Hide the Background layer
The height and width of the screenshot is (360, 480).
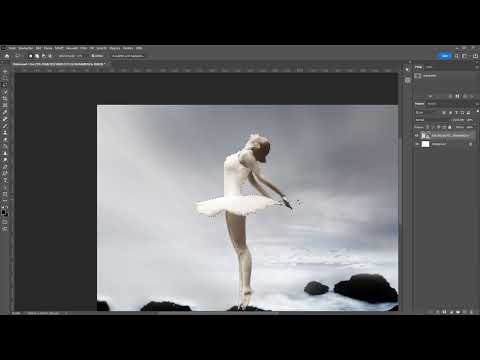[417, 144]
